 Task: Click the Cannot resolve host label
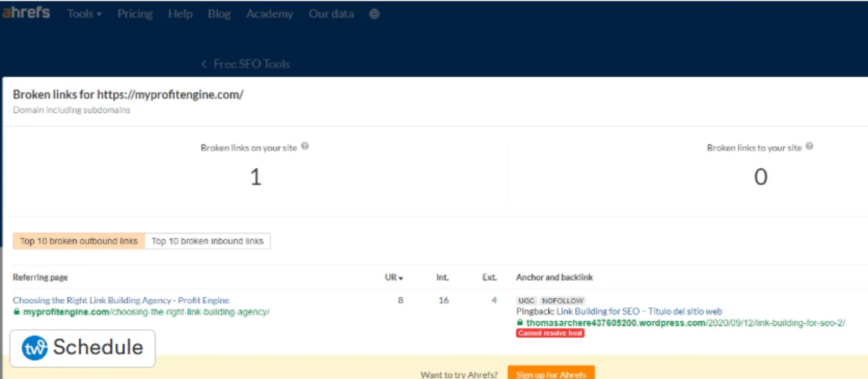pos(550,333)
